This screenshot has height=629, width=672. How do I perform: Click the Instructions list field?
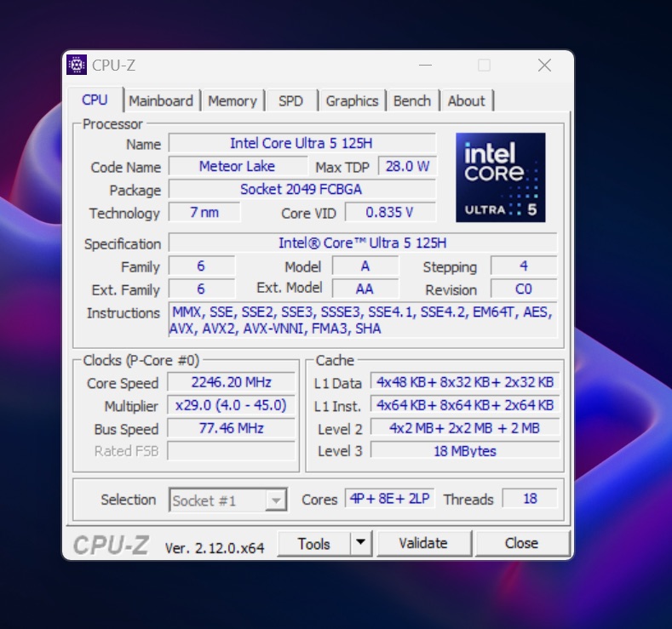click(363, 320)
